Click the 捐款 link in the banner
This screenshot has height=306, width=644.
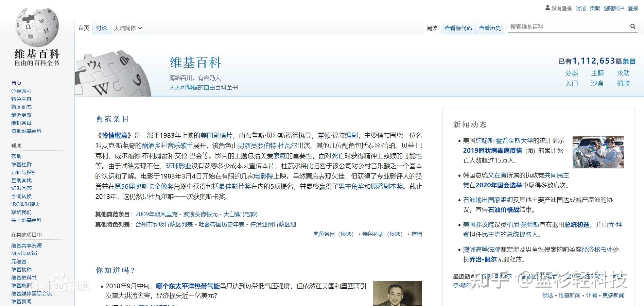tap(623, 83)
